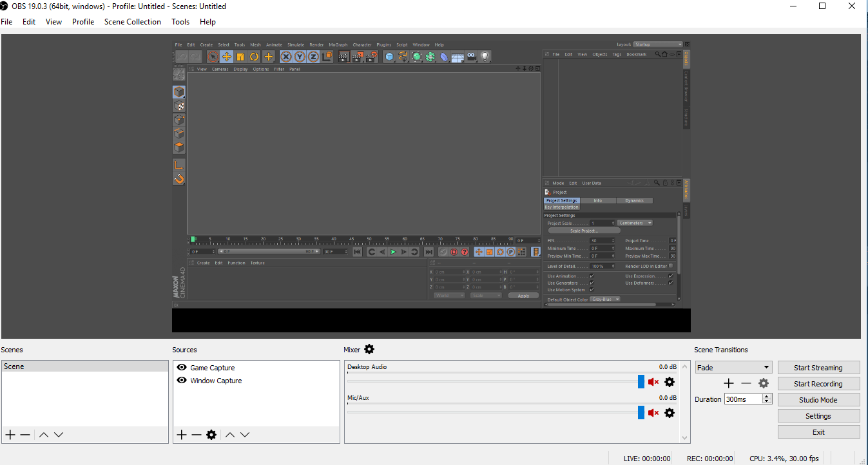Toggle Use Generators checkbox in Cinema 4D preview
Screen dimensions: 868x465
pyautogui.click(x=592, y=283)
